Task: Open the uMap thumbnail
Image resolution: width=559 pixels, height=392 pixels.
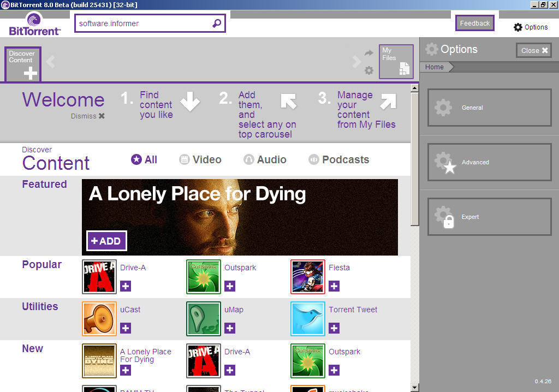Action: pos(204,319)
